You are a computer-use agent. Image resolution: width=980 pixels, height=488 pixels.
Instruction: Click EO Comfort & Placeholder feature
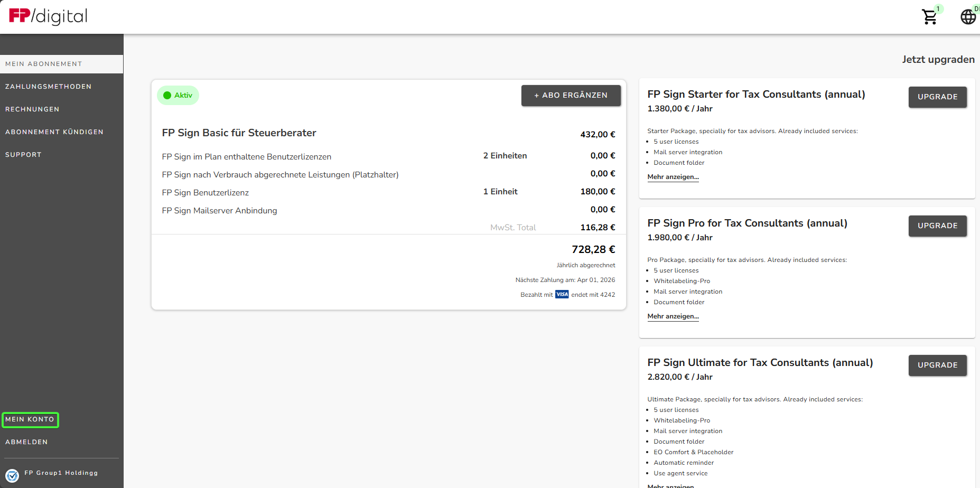(x=694, y=452)
